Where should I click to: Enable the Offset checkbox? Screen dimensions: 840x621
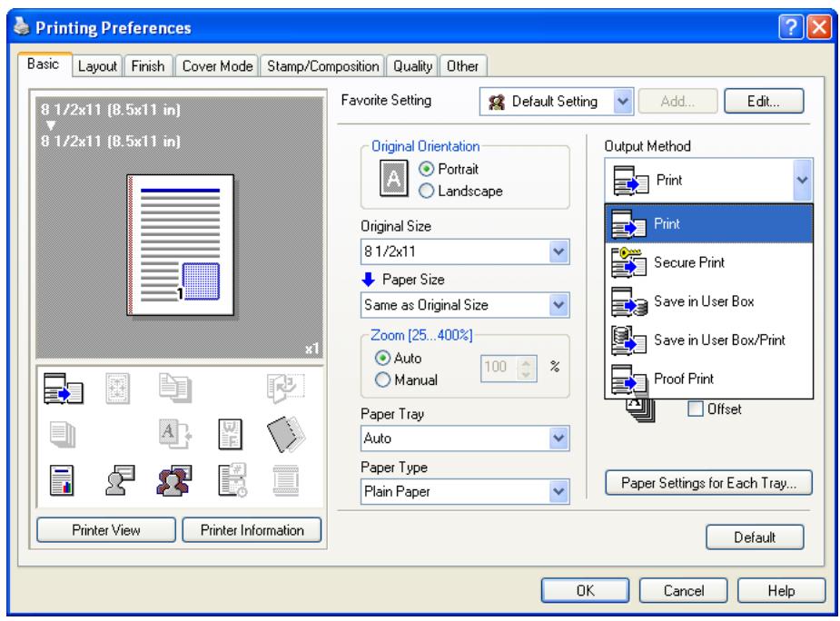(x=696, y=409)
